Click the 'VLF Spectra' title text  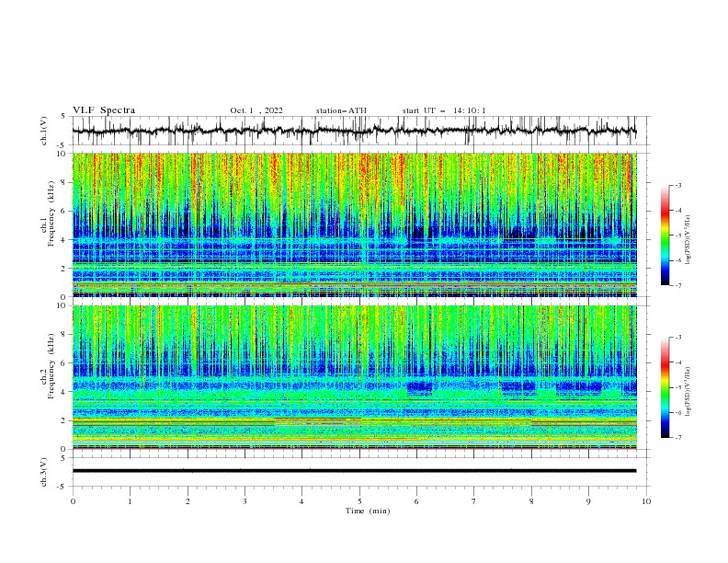(104, 110)
